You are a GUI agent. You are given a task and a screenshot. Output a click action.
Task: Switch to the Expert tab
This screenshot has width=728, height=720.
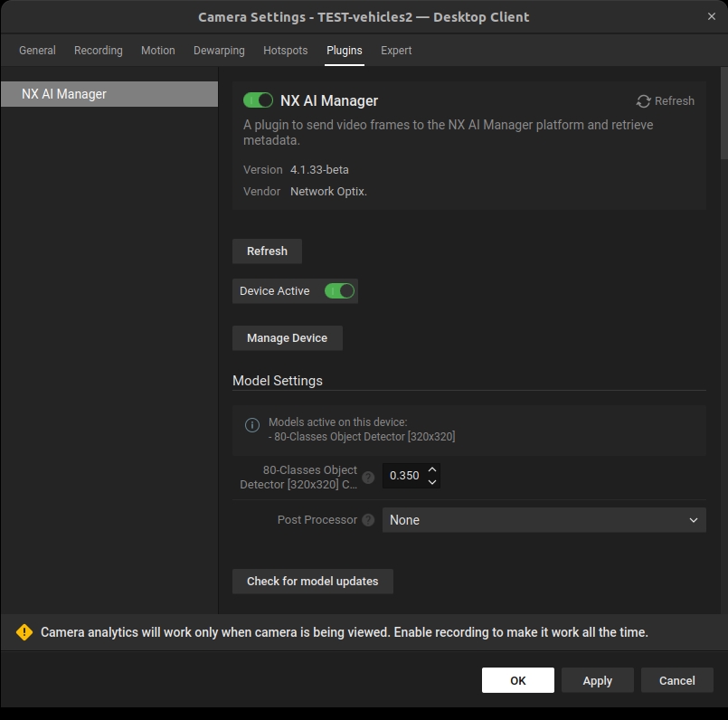pyautogui.click(x=396, y=51)
